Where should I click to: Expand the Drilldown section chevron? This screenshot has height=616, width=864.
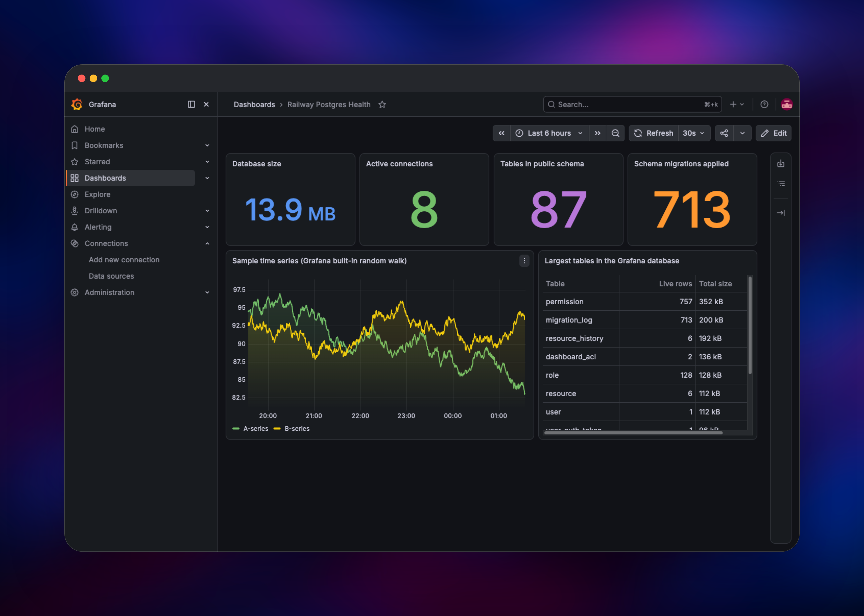pos(207,211)
